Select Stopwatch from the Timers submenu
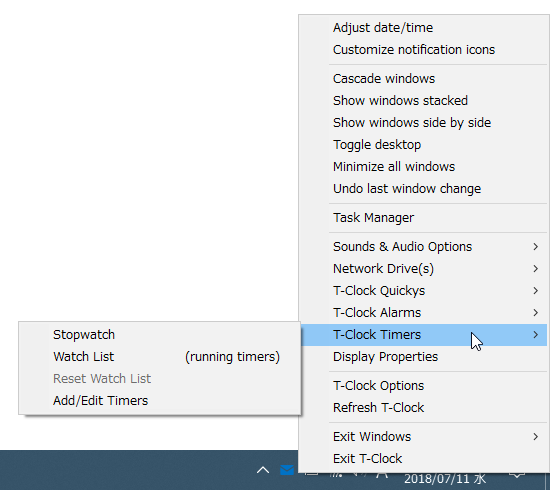 (x=160, y=335)
